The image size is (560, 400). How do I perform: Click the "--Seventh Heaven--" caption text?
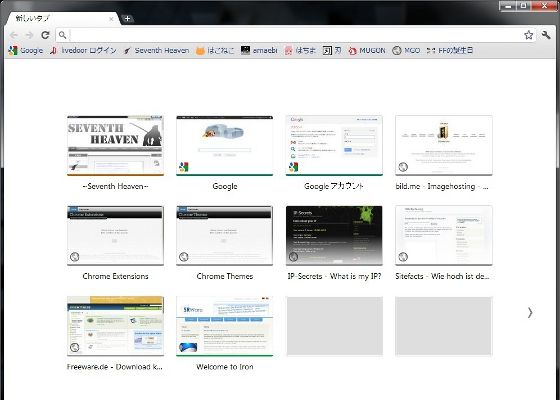[115, 186]
